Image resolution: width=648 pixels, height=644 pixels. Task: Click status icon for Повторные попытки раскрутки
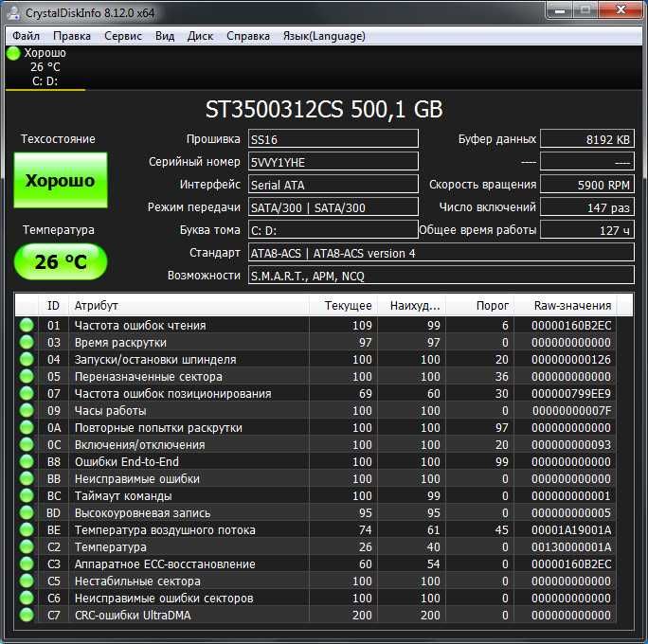click(27, 427)
